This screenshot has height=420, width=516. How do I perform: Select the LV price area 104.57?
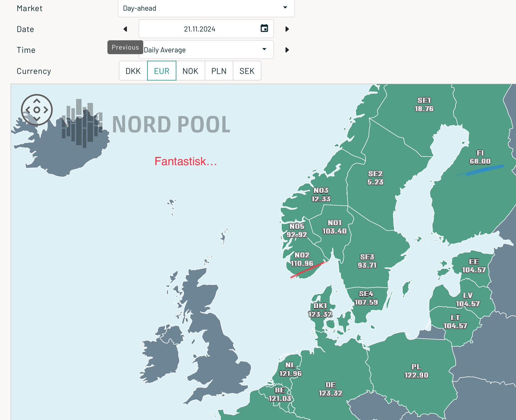click(468, 300)
